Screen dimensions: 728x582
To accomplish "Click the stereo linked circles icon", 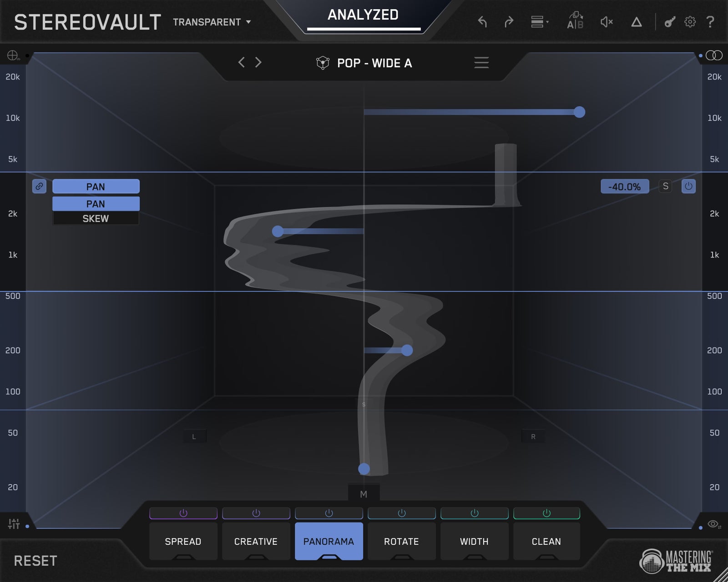I will 714,55.
